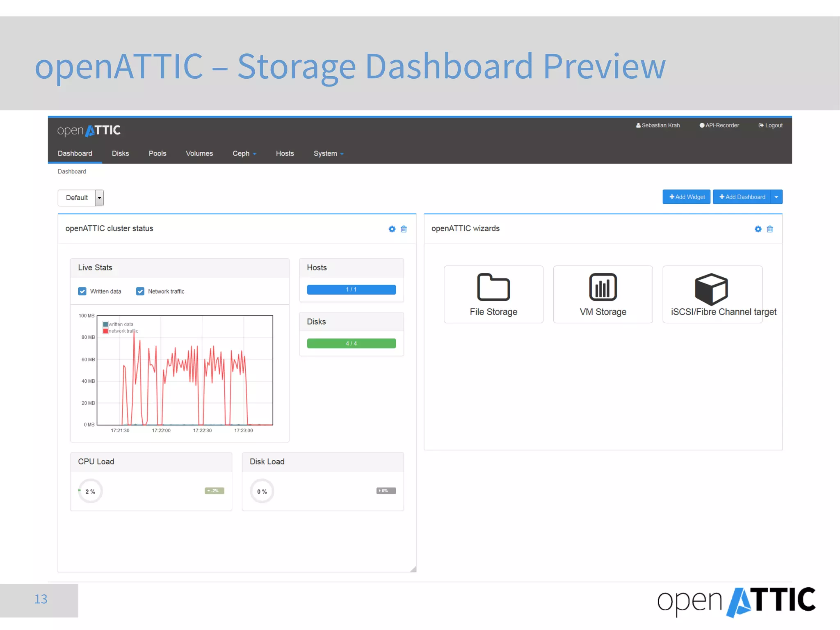
Task: Click the written data legend swatch
Action: click(x=105, y=324)
